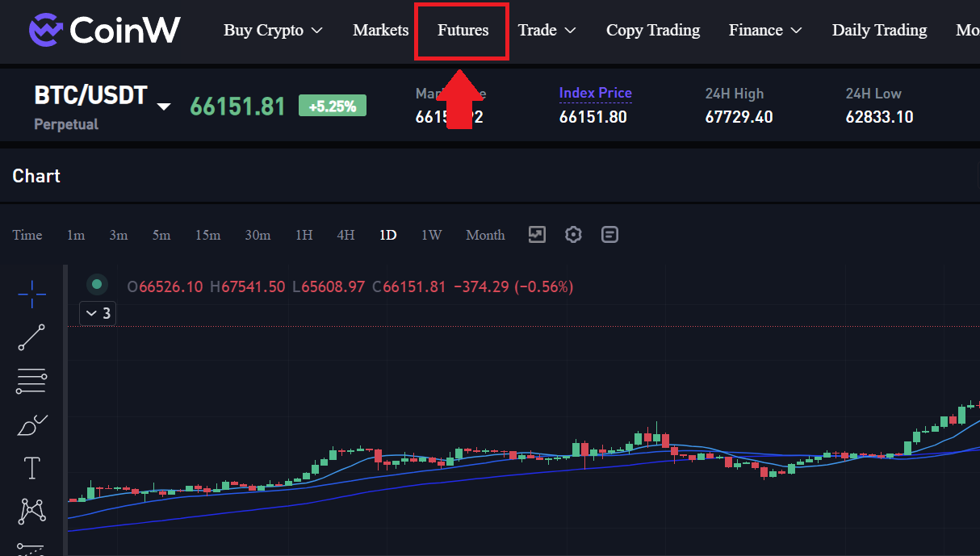Click the BTC/USDT pair name
Image resolution: width=980 pixels, height=556 pixels.
90,96
